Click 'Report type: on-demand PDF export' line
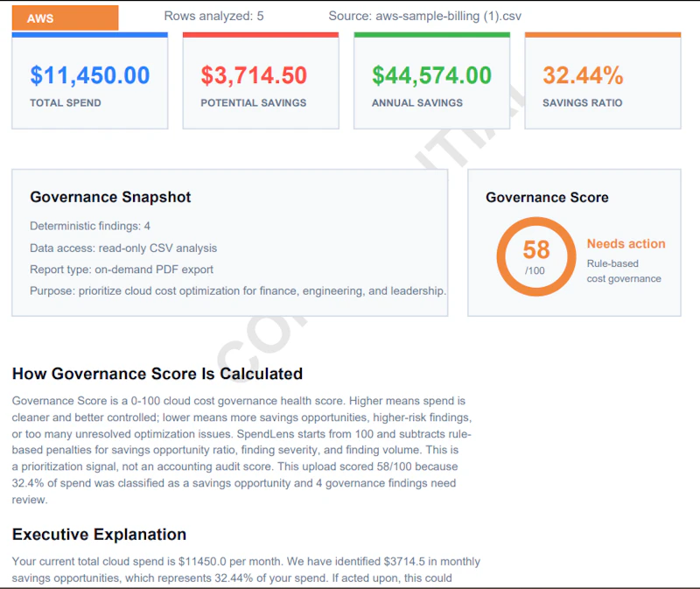 122,270
